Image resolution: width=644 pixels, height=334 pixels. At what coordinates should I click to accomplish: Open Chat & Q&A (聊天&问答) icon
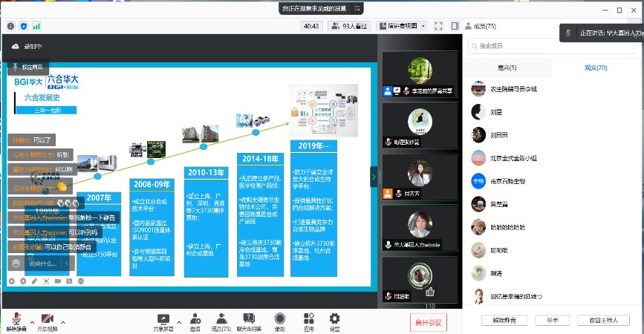[248, 320]
